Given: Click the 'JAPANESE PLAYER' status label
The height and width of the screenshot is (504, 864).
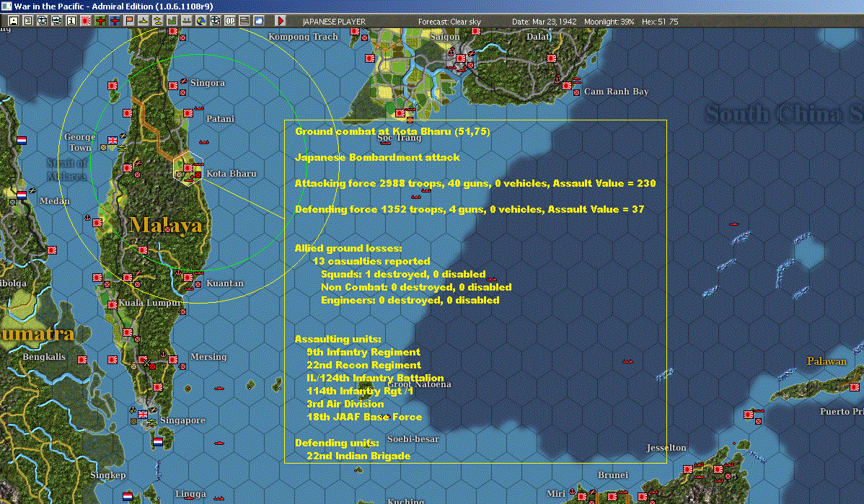Looking at the screenshot, I should 334,22.
